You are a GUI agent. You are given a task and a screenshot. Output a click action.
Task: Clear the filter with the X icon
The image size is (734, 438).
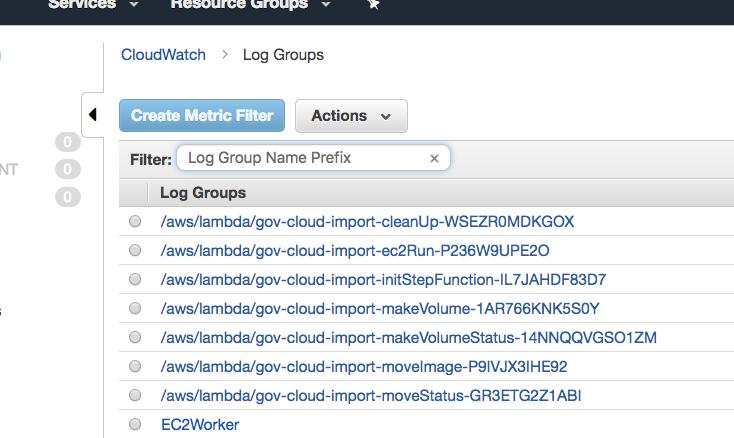coord(434,159)
